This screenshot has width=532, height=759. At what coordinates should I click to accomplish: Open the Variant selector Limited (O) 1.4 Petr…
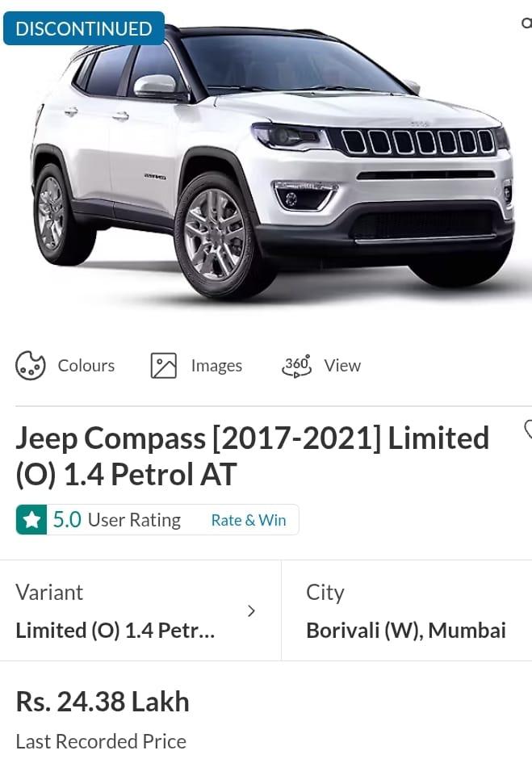[140, 610]
